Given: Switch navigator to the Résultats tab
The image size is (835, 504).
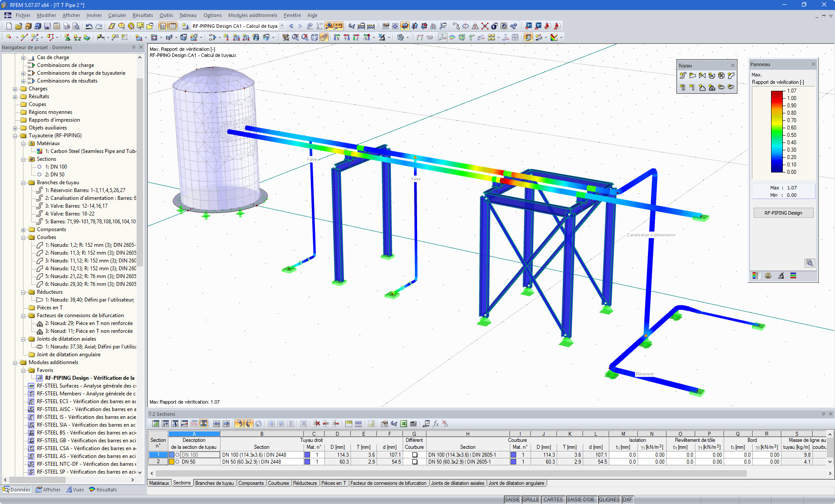Looking at the screenshot, I should click(103, 490).
